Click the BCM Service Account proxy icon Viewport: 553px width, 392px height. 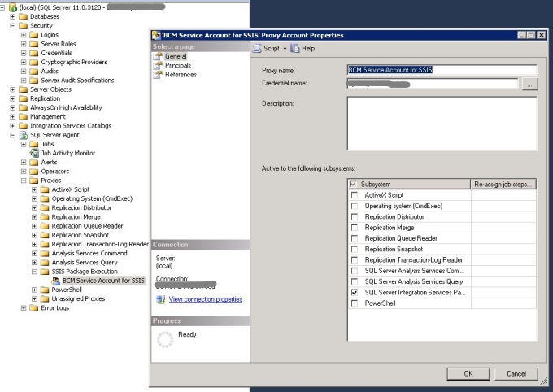pyautogui.click(x=56, y=281)
